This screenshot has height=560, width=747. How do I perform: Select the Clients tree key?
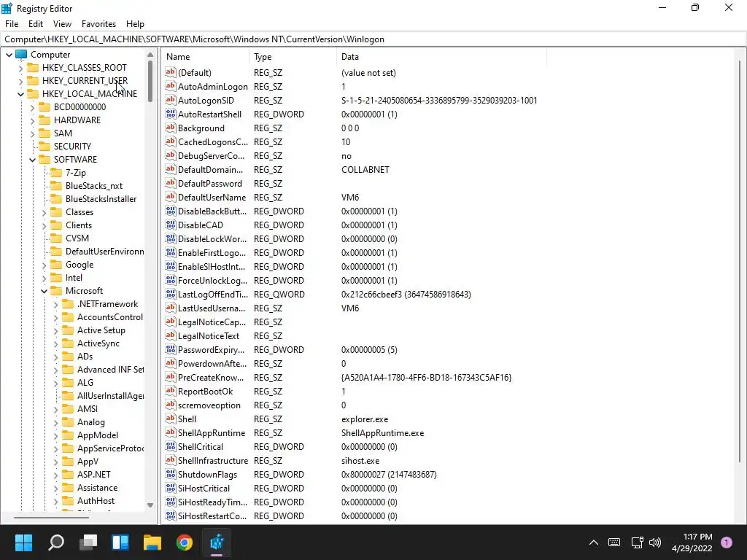79,225
